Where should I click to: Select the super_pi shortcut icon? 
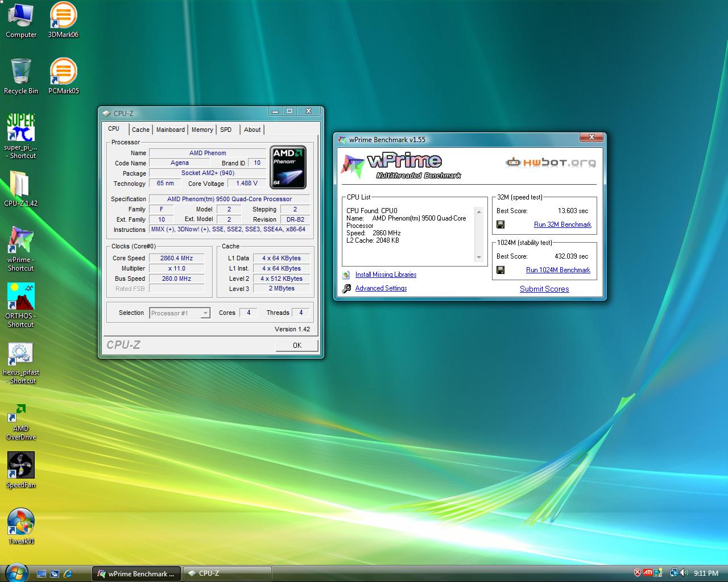click(x=21, y=136)
